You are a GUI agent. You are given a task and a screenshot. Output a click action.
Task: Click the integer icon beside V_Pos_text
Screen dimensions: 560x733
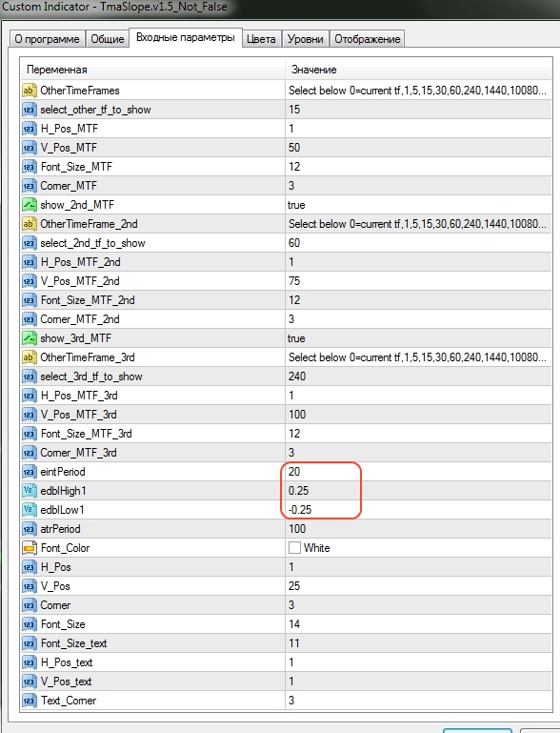click(x=29, y=682)
